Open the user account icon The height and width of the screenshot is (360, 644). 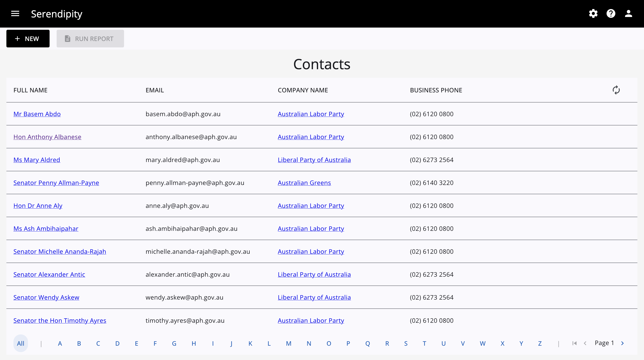tap(629, 13)
